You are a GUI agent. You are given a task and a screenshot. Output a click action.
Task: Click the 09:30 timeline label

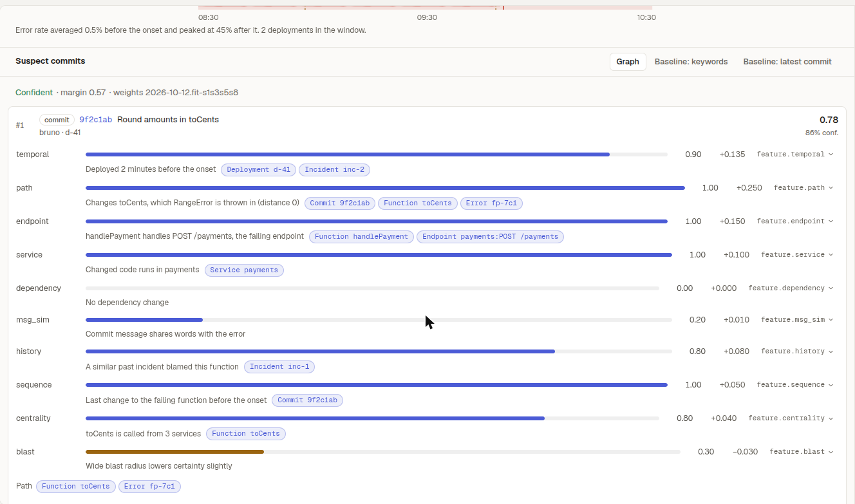(x=427, y=17)
